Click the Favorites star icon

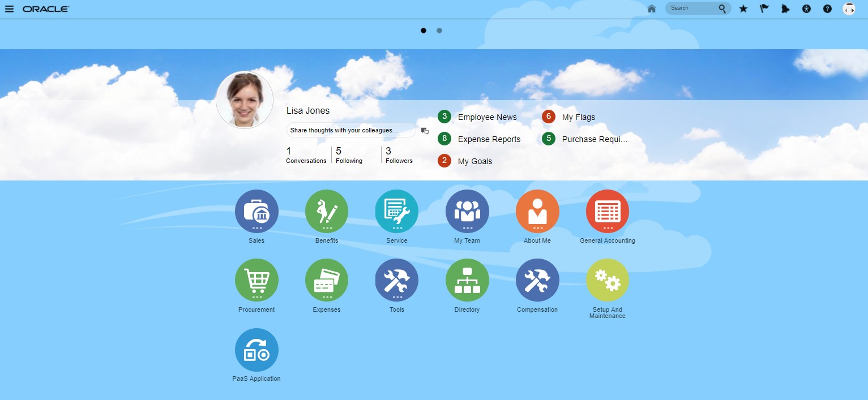[x=743, y=8]
